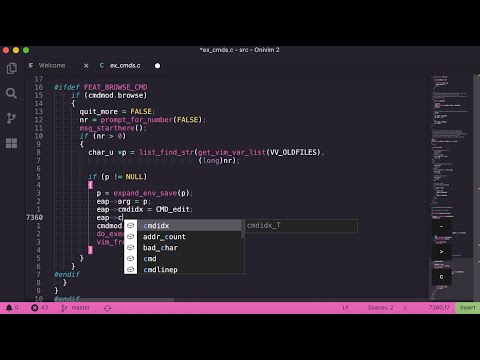Click the field icon beside addr_count
Image resolution: width=480 pixels, height=360 pixels.
coord(131,237)
